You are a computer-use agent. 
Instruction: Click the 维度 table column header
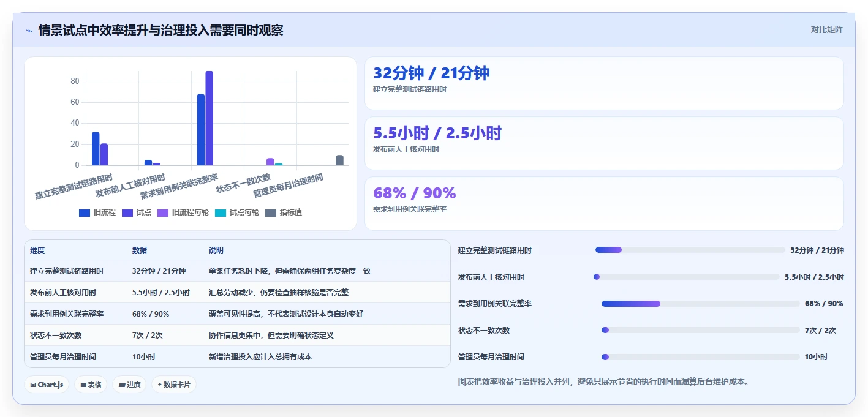[37, 250]
